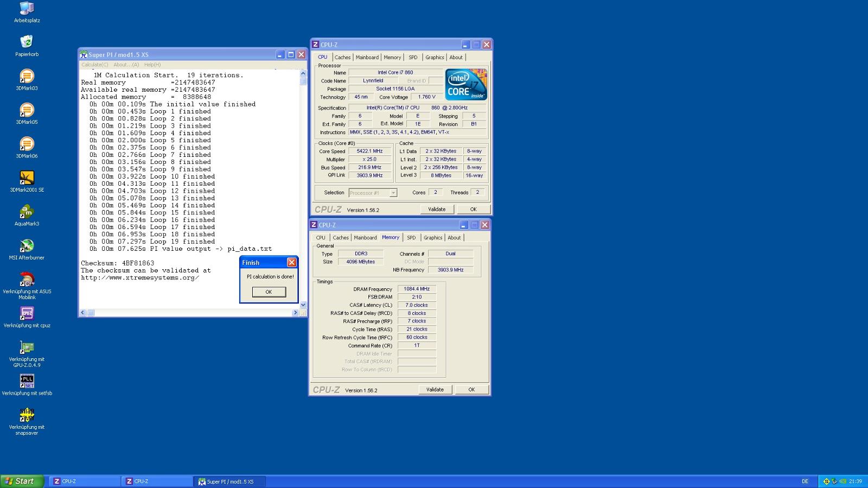
Task: Open the Mainboard tab in lower CPU-Z
Action: point(365,237)
